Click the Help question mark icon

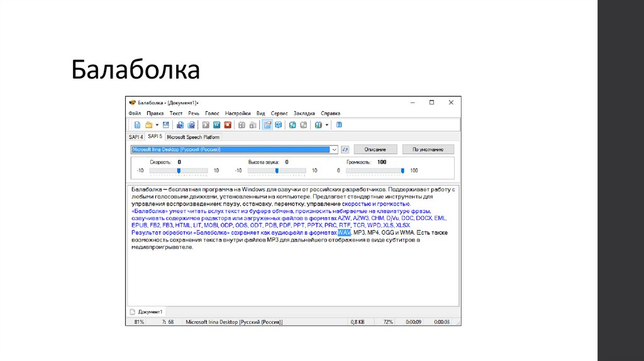click(339, 125)
